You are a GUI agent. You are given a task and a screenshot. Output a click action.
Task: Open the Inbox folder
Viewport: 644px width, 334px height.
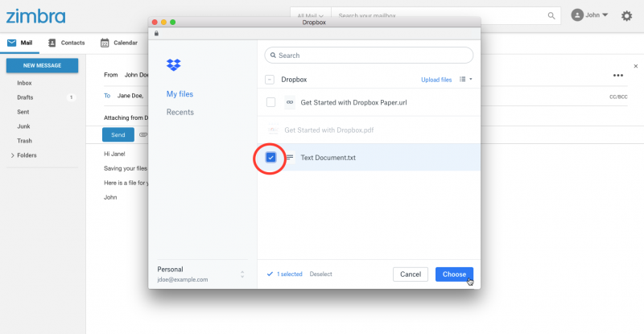(x=24, y=83)
